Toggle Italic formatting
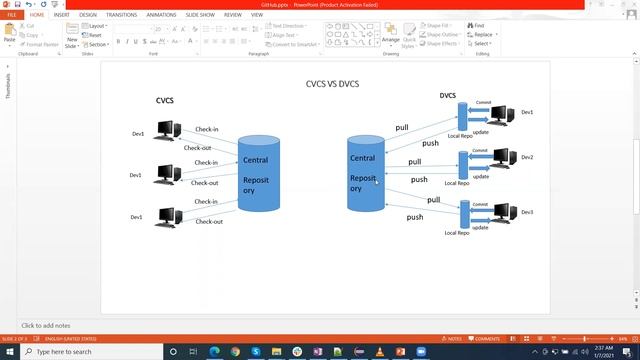Image resolution: width=640 pixels, height=360 pixels. [x=127, y=41]
